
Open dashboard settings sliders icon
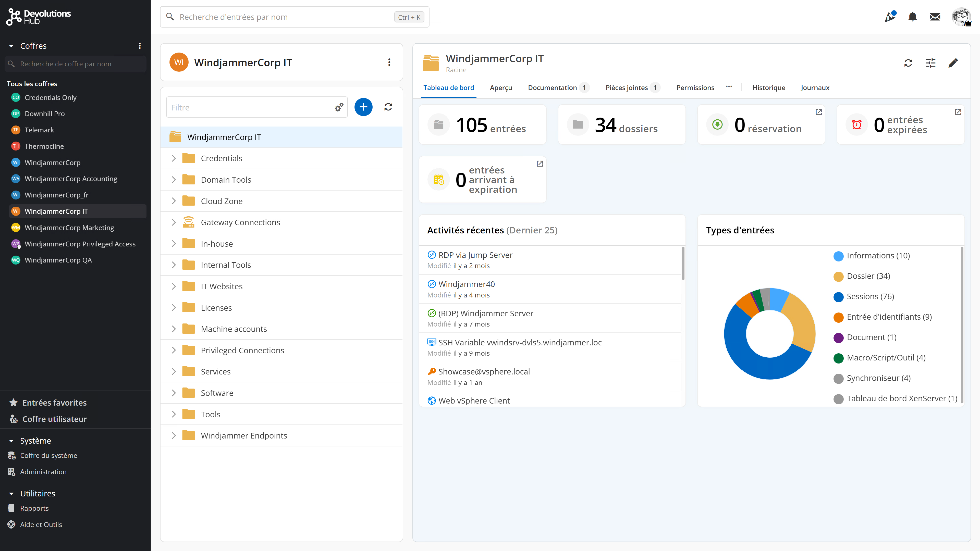(930, 63)
